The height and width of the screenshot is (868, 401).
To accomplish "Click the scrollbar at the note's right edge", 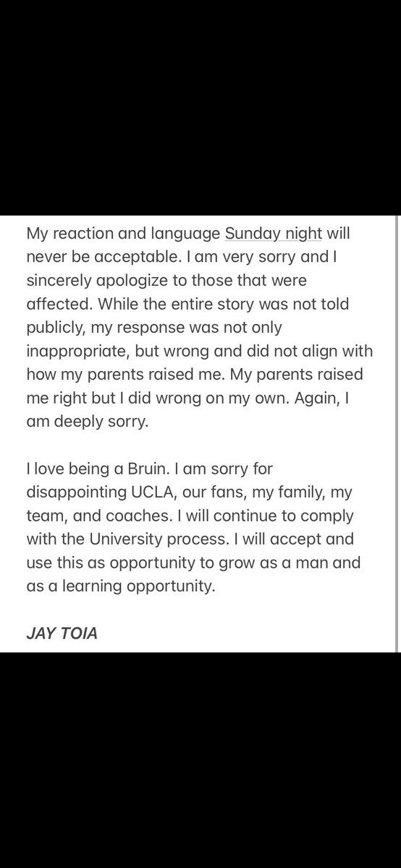I will coord(398,434).
